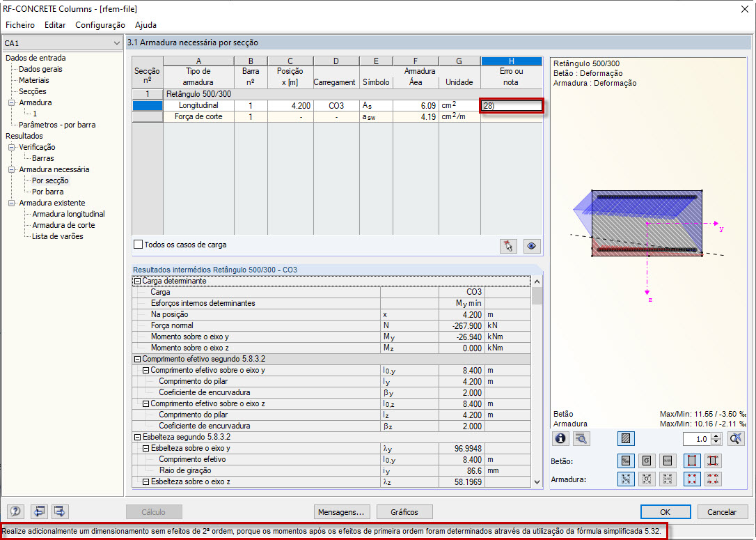Viewport: 756px width, 540px height.
Task: Open the magnifier list details icon
Action: [581, 439]
